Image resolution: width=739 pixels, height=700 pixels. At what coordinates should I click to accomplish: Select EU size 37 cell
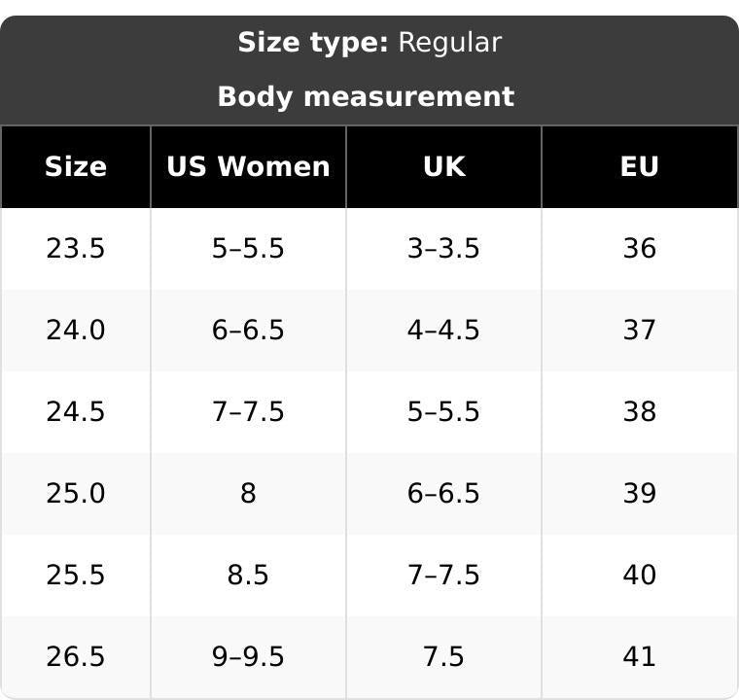(x=640, y=330)
